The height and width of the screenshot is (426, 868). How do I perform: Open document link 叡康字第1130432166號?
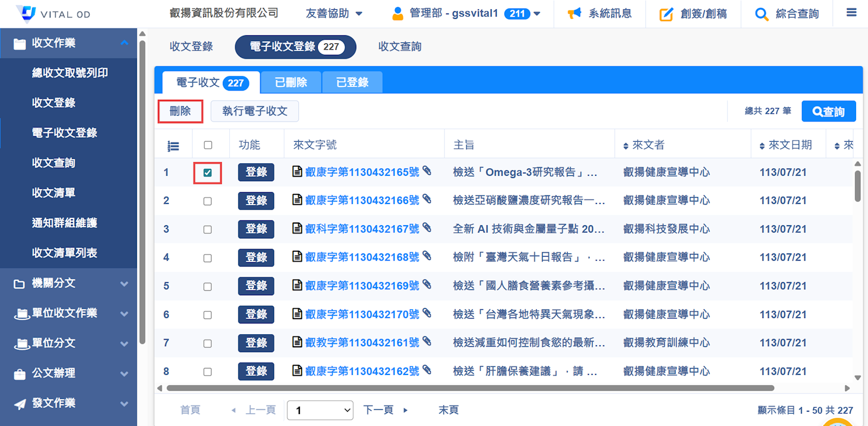[362, 200]
